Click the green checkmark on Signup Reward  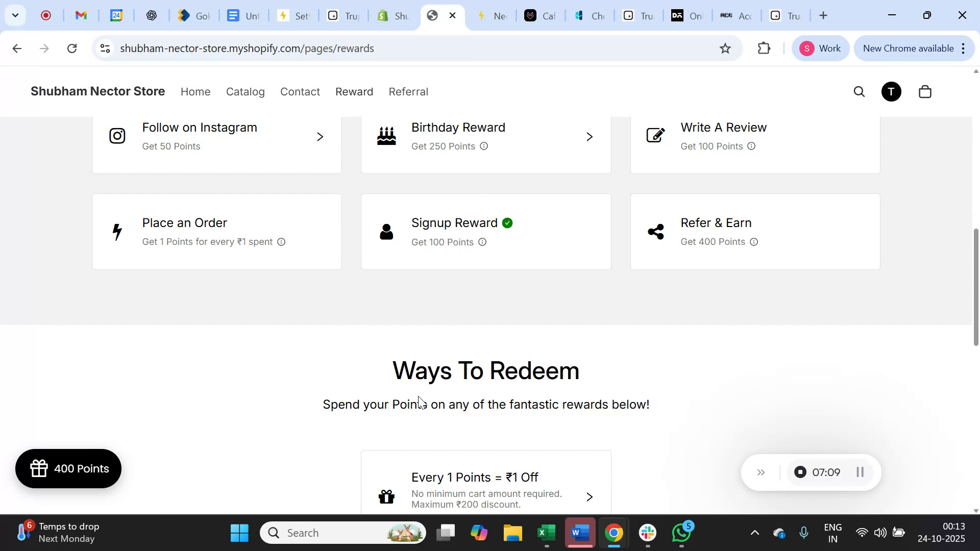point(508,223)
